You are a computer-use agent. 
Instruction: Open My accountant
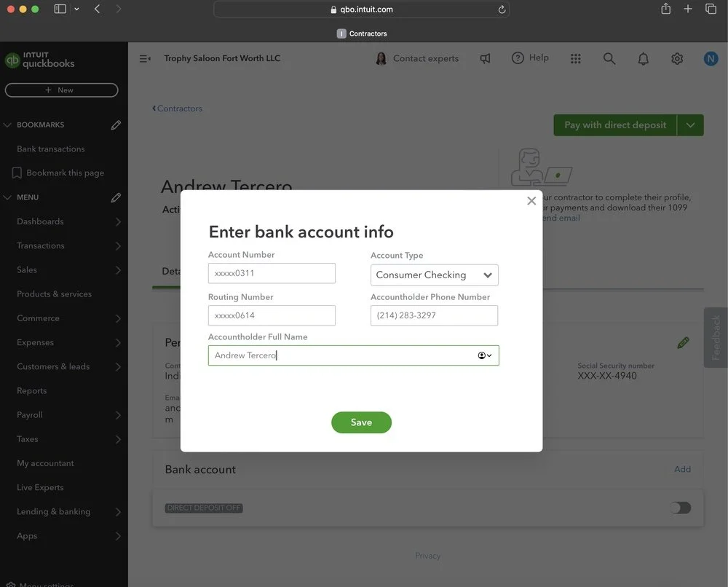pyautogui.click(x=45, y=463)
